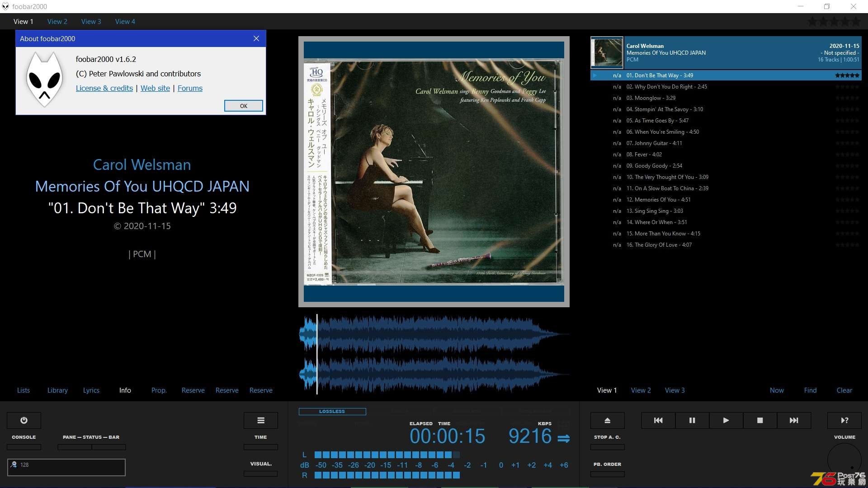Screen dimensions: 868x488
Task: Toggle the CONSOLE indicator bar
Action: pos(24,447)
